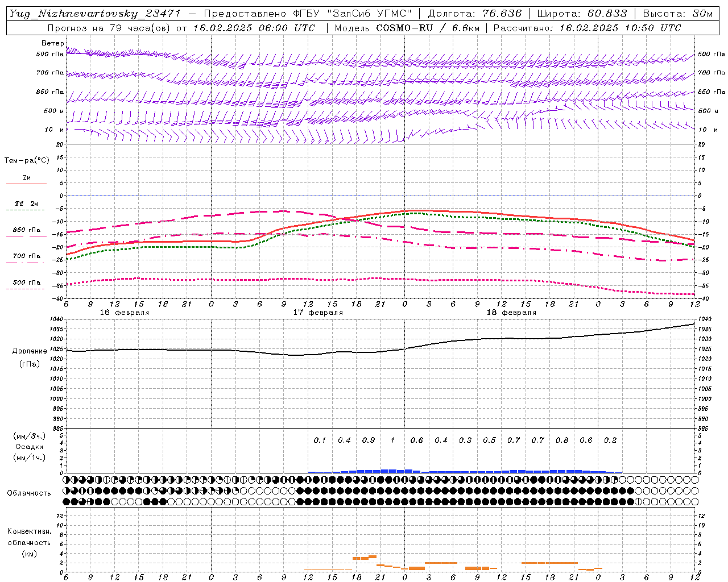Click the station title Yug_Nizhnevartovsky_23471
Viewport: 728px width, 582px height.
coord(94,14)
